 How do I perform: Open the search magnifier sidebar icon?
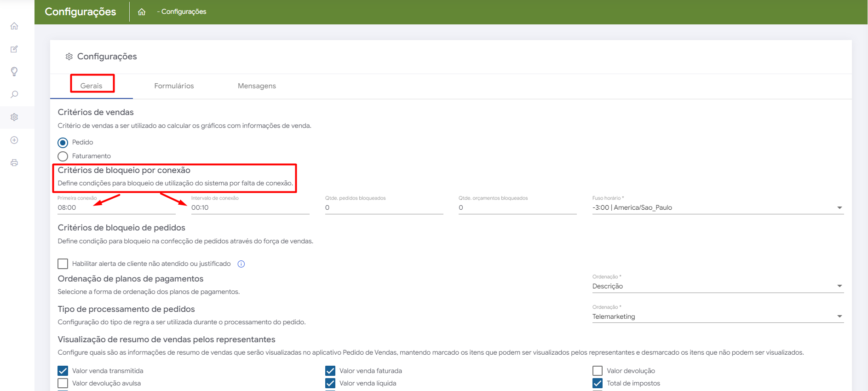14,94
